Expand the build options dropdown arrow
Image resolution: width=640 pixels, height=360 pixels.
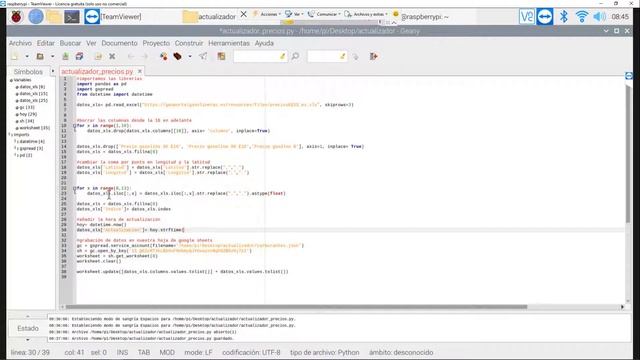[x=190, y=56]
